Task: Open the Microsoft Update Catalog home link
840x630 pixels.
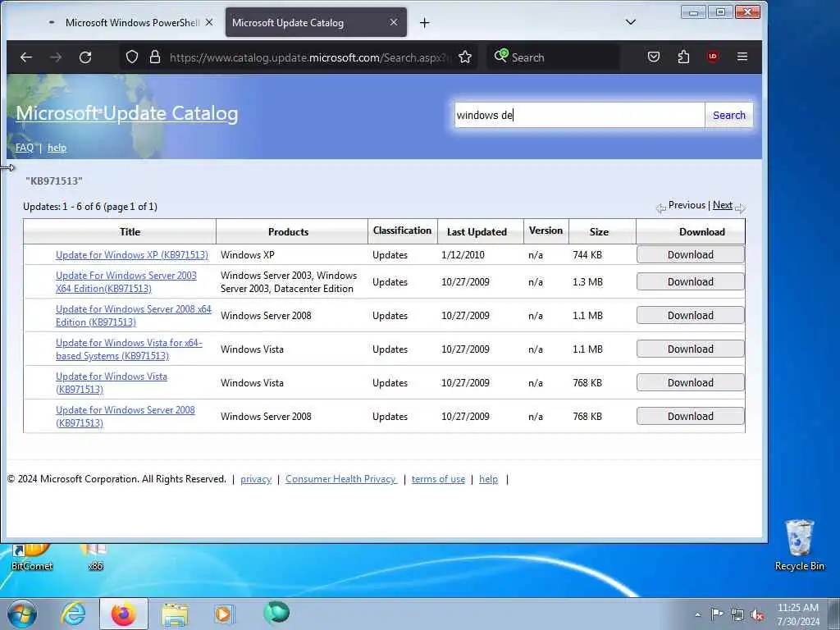Action: point(127,113)
